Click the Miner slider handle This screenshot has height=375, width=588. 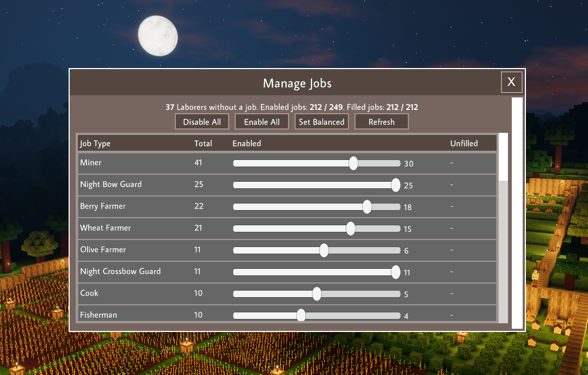click(x=353, y=163)
